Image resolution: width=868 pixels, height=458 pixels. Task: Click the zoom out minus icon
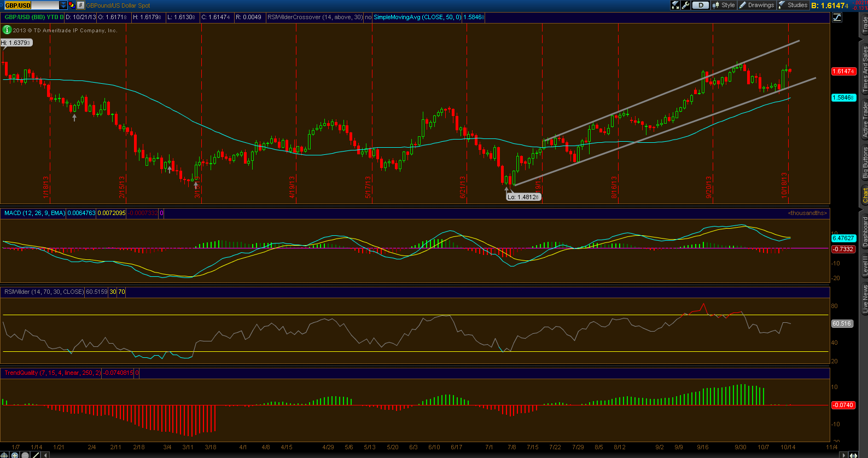25,455
